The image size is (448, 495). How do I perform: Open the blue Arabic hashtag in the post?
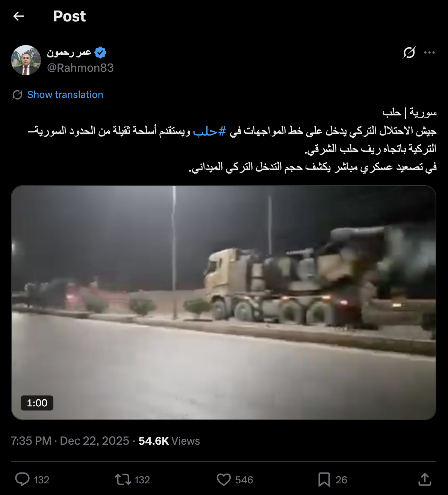tap(209, 131)
